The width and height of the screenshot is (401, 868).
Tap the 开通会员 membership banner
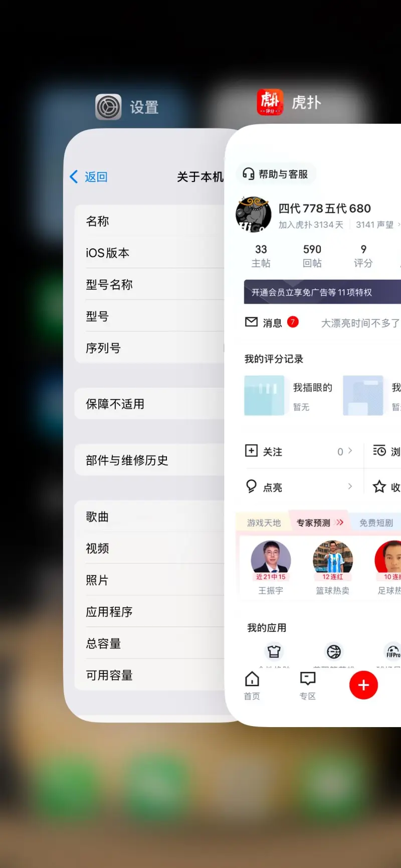tap(322, 292)
